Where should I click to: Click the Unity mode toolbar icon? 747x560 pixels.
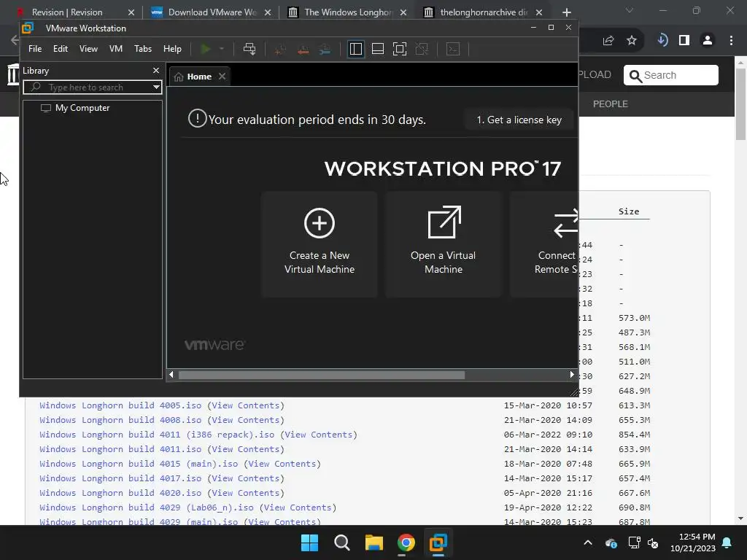click(x=422, y=49)
